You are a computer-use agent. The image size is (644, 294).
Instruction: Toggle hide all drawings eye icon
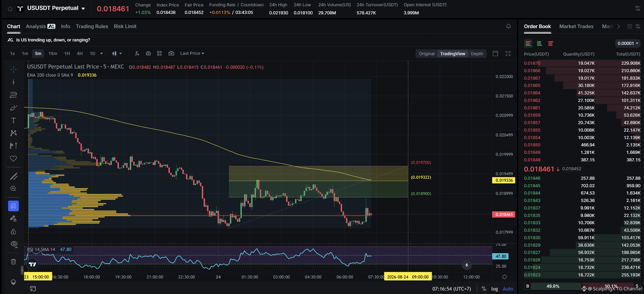click(x=14, y=244)
